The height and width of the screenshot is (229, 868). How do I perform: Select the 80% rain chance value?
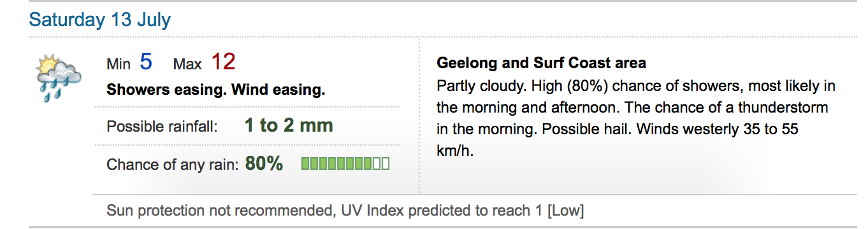pos(264,163)
